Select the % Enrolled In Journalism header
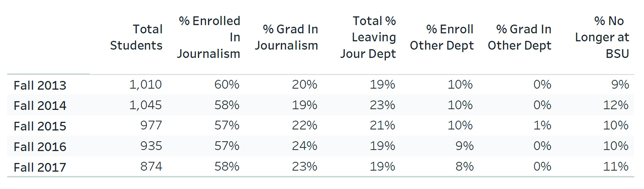This screenshot has width=644, height=189. click(x=209, y=37)
